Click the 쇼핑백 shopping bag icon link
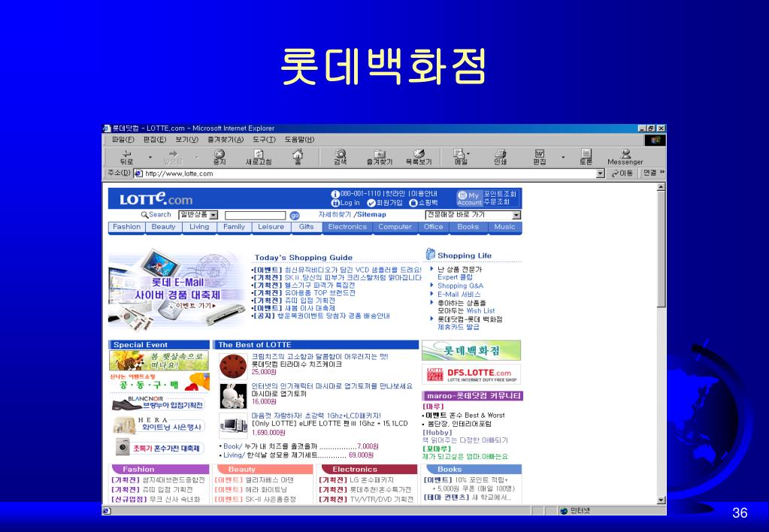Screen dimensions: 769x532 tap(424, 202)
